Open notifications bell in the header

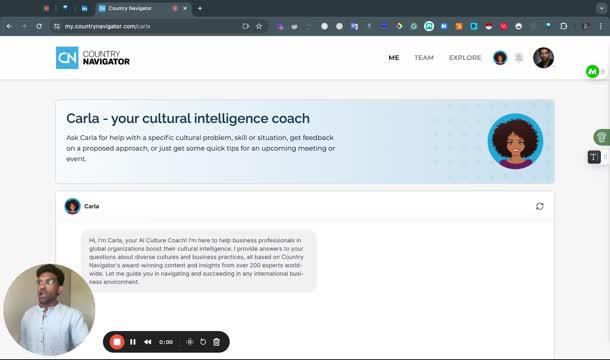pos(519,58)
